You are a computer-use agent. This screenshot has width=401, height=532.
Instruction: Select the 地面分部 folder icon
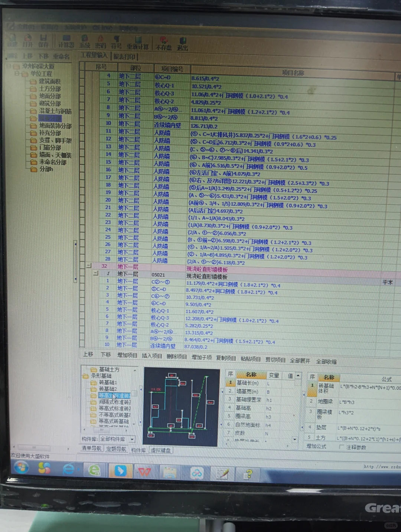[x=33, y=96]
